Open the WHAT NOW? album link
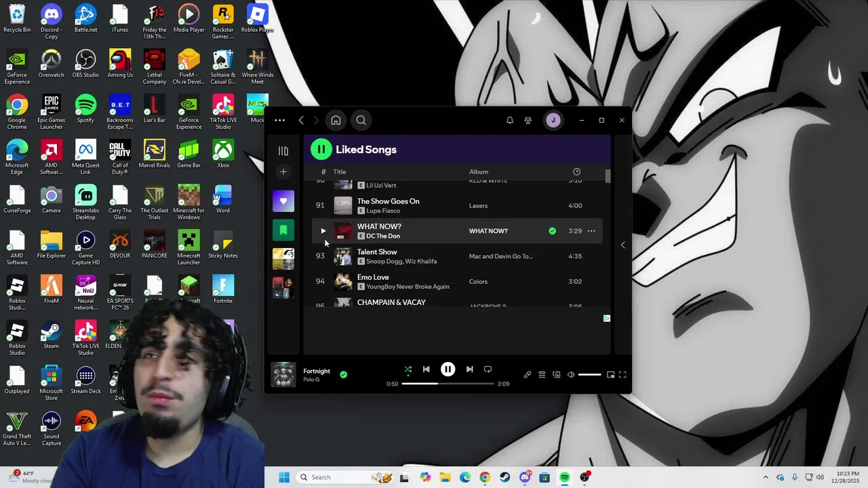Screen dimensions: 868x488 click(x=488, y=231)
